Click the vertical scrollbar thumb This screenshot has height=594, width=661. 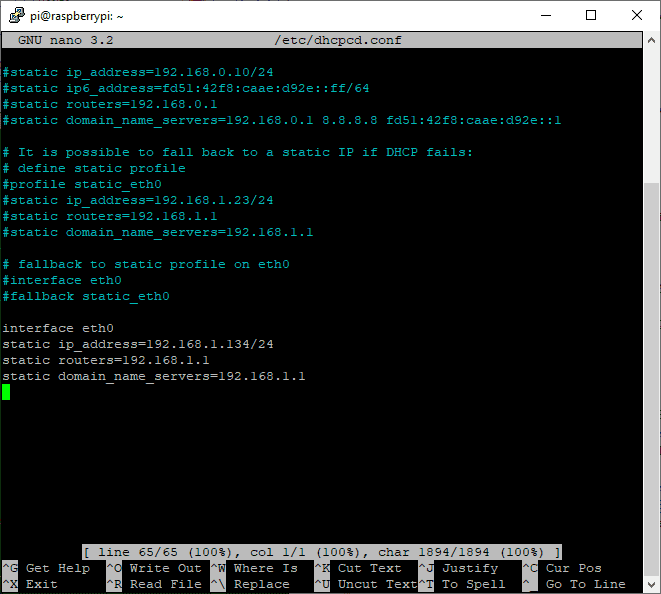pos(651,379)
